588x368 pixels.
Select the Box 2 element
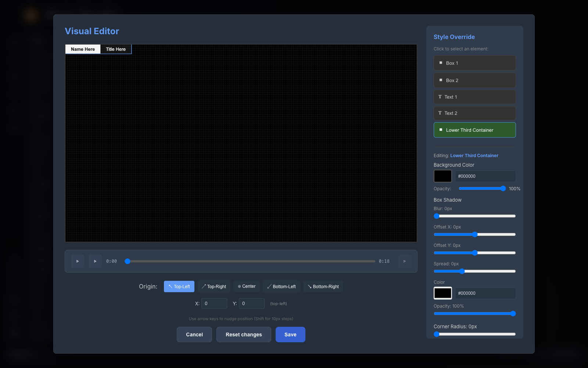475,80
